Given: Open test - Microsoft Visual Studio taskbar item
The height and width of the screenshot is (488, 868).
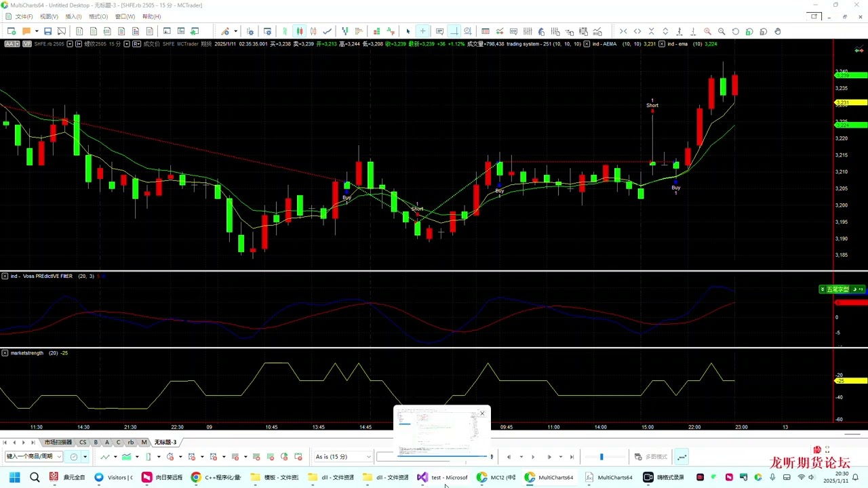Looking at the screenshot, I should (443, 477).
